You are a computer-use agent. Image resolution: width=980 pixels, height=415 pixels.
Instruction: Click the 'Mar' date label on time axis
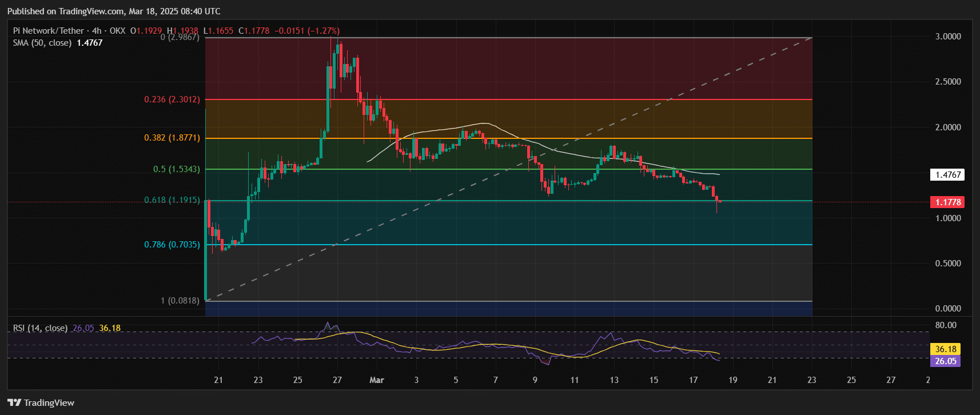click(377, 380)
